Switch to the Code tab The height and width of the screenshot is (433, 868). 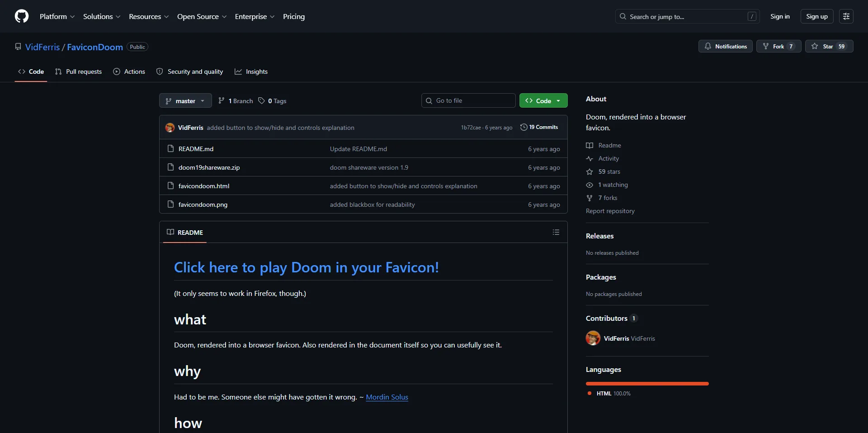(31, 71)
